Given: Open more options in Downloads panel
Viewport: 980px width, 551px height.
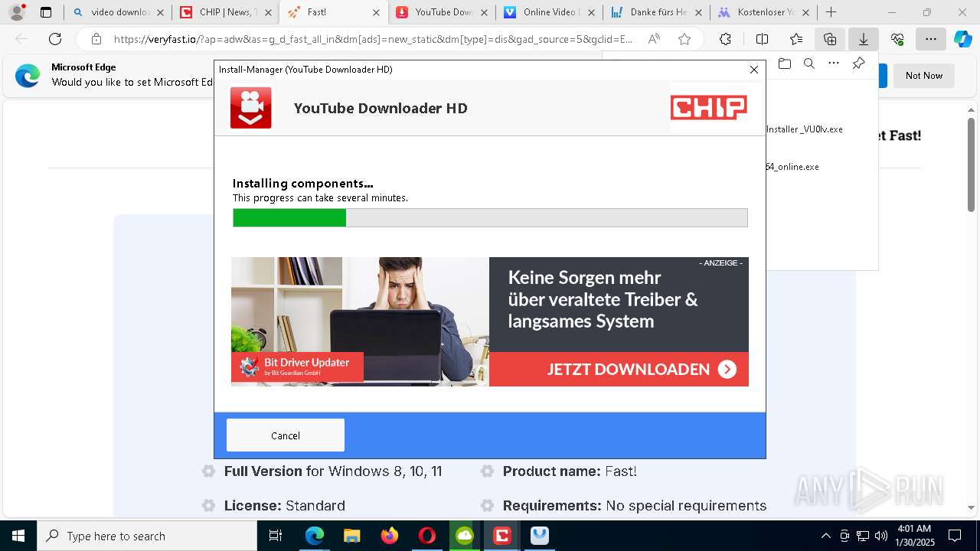Looking at the screenshot, I should pos(834,64).
